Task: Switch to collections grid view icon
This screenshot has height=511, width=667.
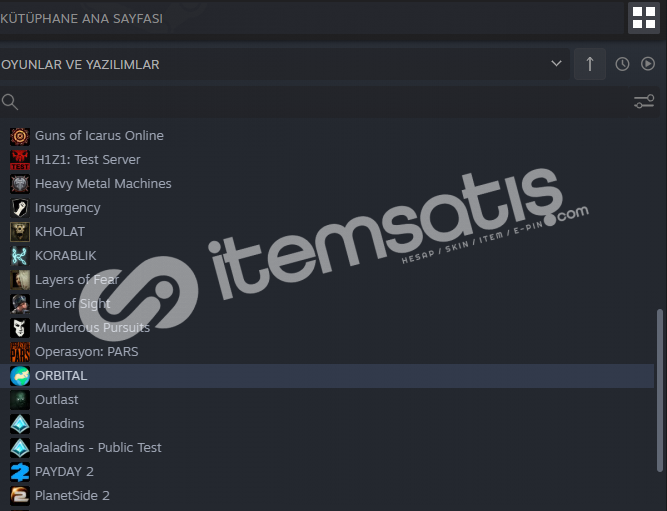Action: (644, 18)
